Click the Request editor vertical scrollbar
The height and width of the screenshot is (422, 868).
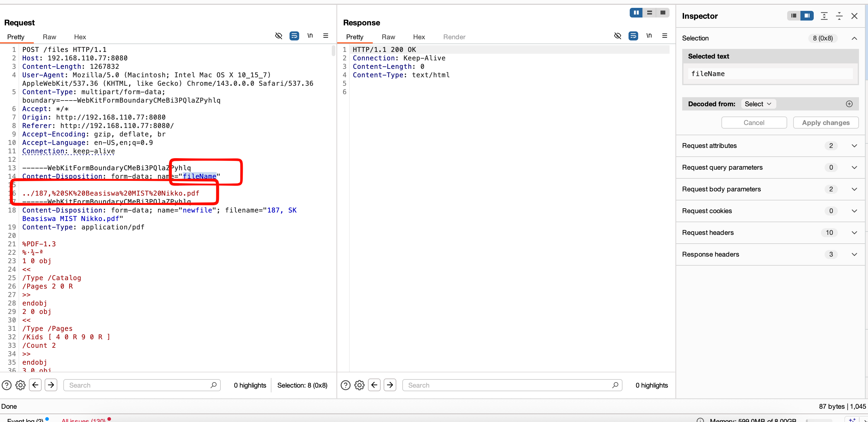pyautogui.click(x=333, y=51)
